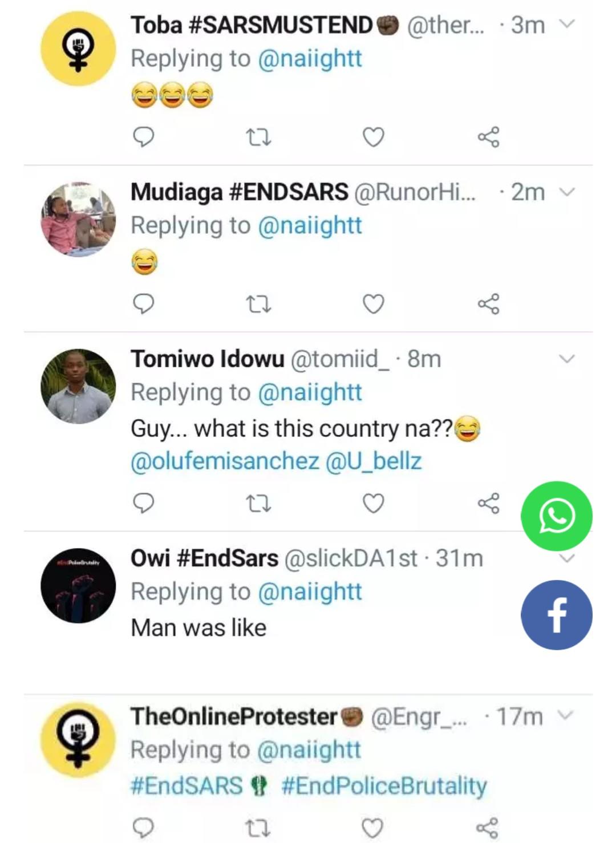The width and height of the screenshot is (616, 843).
Task: Open the @U_bellz mention link
Action: point(374,461)
